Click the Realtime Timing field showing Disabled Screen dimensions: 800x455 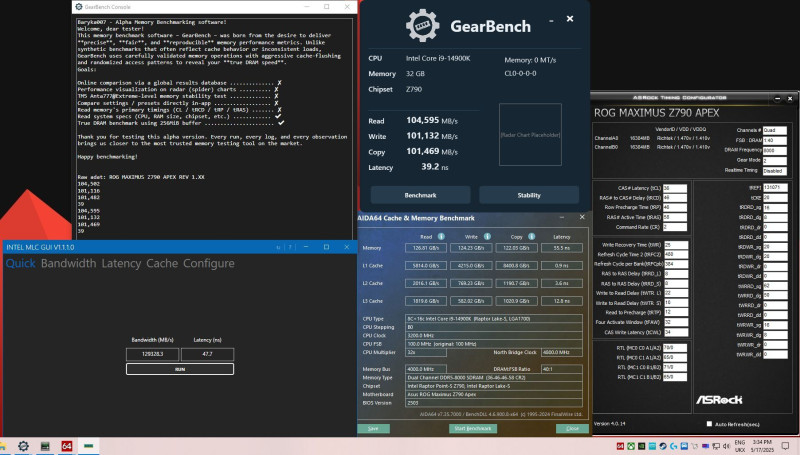click(x=774, y=171)
